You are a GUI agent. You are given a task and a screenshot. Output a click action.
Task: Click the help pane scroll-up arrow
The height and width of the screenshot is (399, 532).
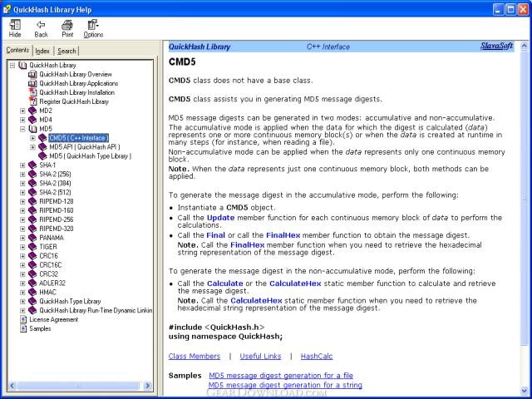[525, 46]
